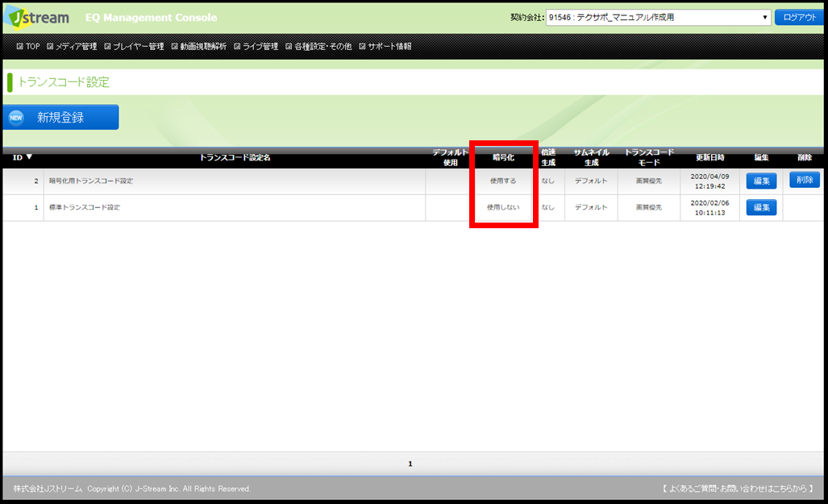Click the ログアウト button
Screen dimensions: 828x504
[x=799, y=17]
